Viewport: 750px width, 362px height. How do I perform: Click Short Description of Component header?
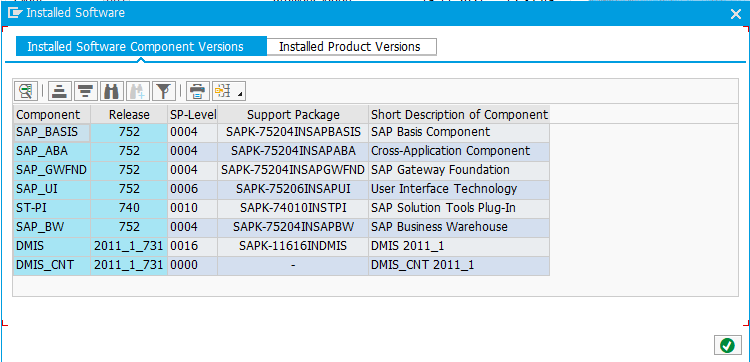[x=459, y=115]
